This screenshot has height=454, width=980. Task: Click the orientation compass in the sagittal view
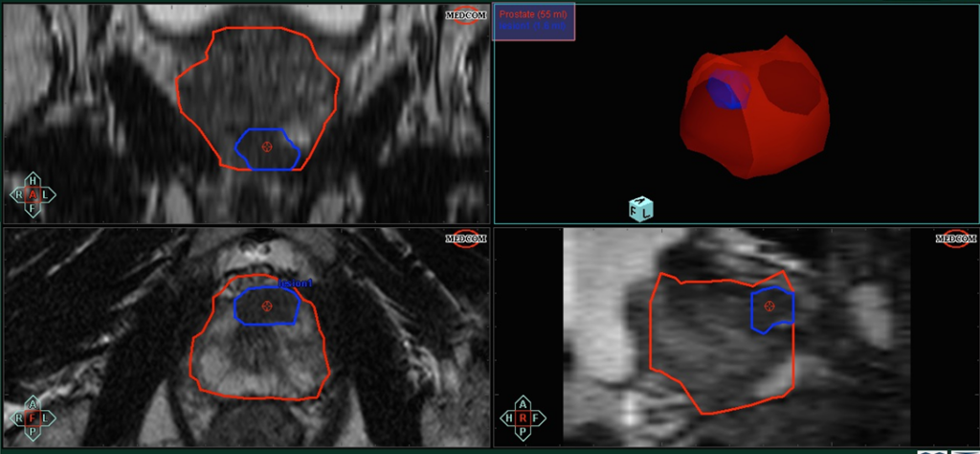point(525,419)
